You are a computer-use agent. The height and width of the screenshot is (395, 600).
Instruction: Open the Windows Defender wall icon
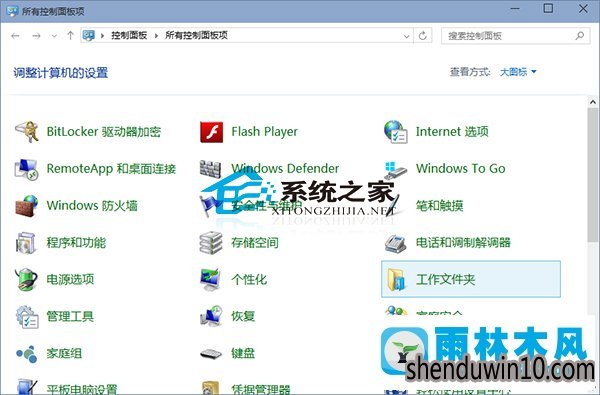(x=210, y=169)
